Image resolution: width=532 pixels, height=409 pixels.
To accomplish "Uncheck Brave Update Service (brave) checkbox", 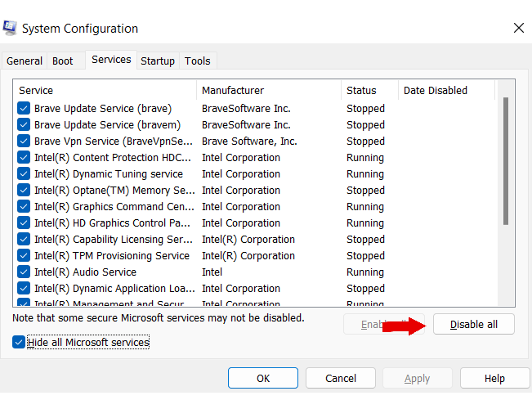I will [x=24, y=109].
